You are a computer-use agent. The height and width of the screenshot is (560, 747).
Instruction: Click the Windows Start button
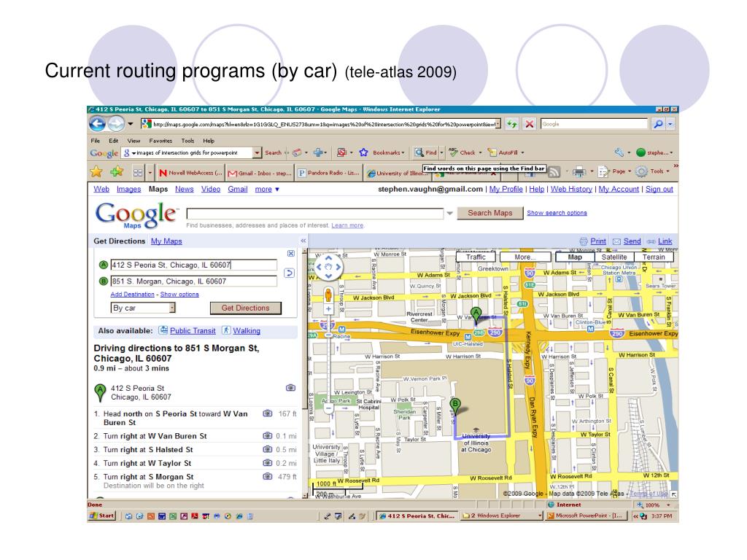[x=102, y=516]
